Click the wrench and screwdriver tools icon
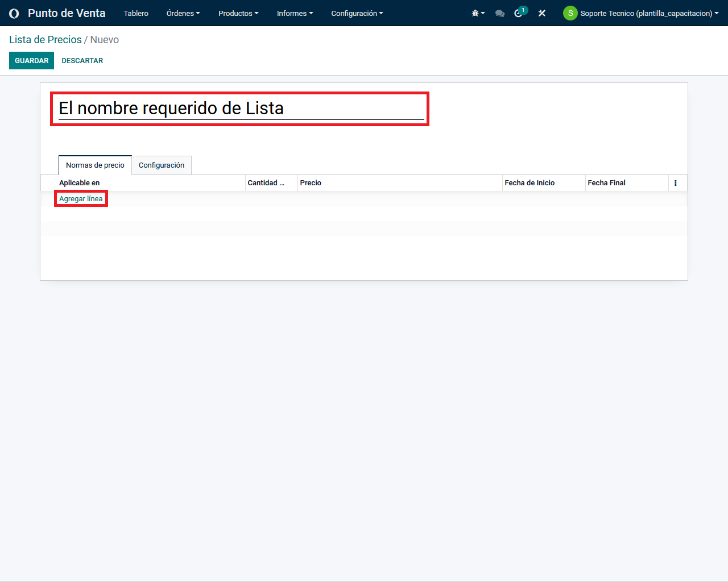 pyautogui.click(x=542, y=13)
